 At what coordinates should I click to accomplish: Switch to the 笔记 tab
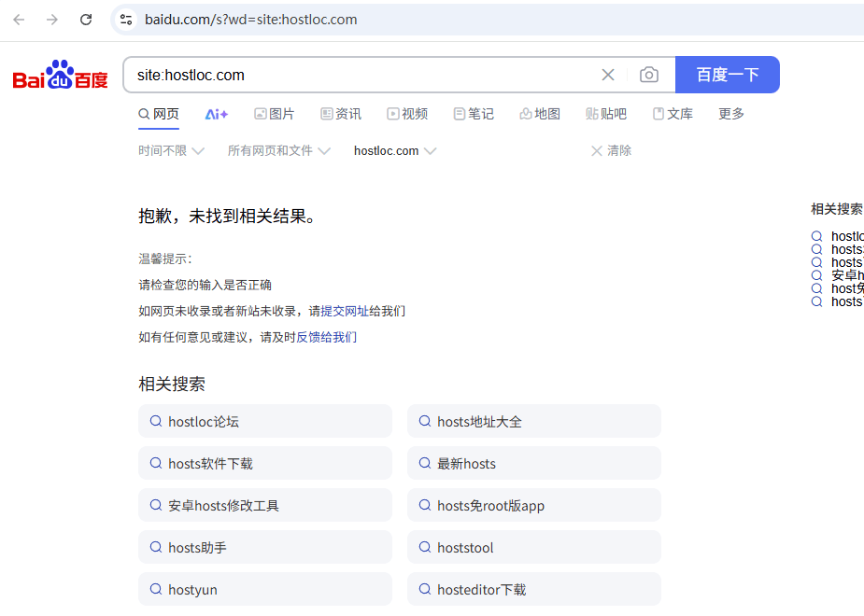point(474,114)
